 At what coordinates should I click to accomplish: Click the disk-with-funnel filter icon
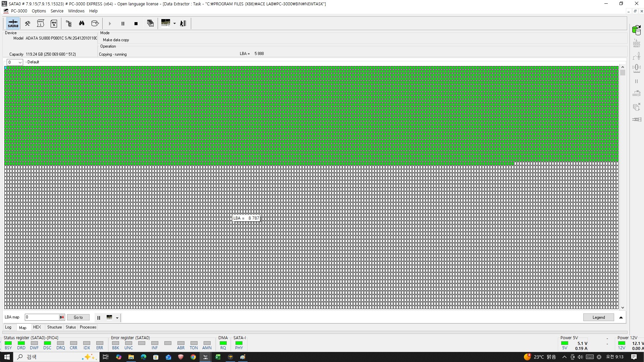pyautogui.click(x=95, y=23)
